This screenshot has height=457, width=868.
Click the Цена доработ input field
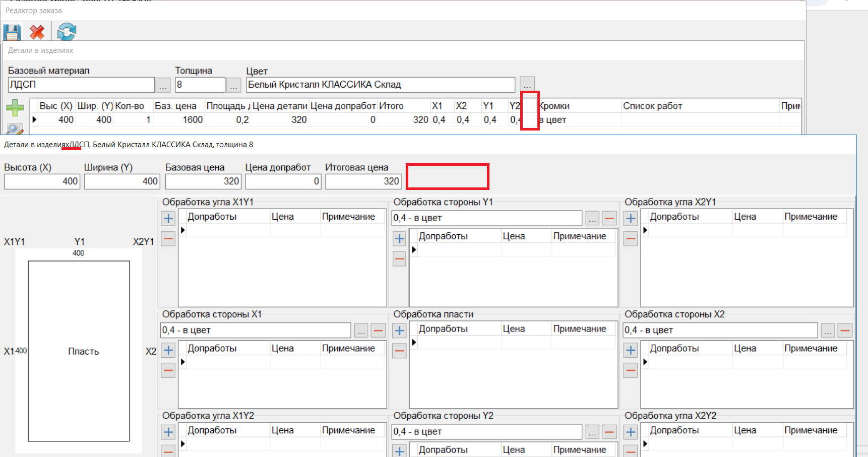tap(283, 181)
